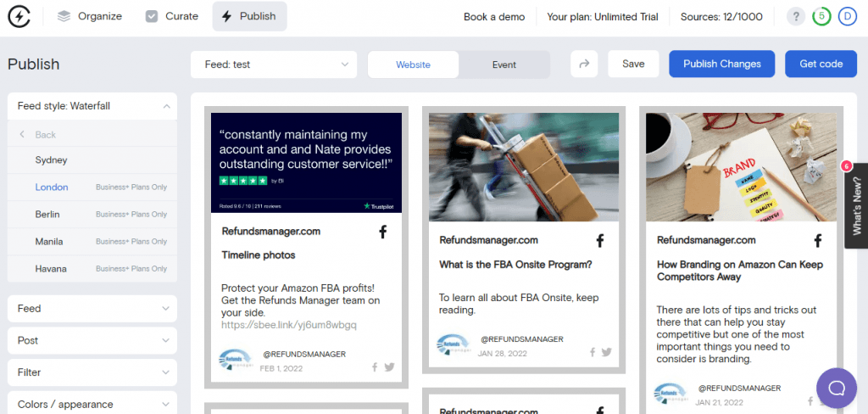The width and height of the screenshot is (868, 414).
Task: Click the Get code button
Action: [x=821, y=64]
